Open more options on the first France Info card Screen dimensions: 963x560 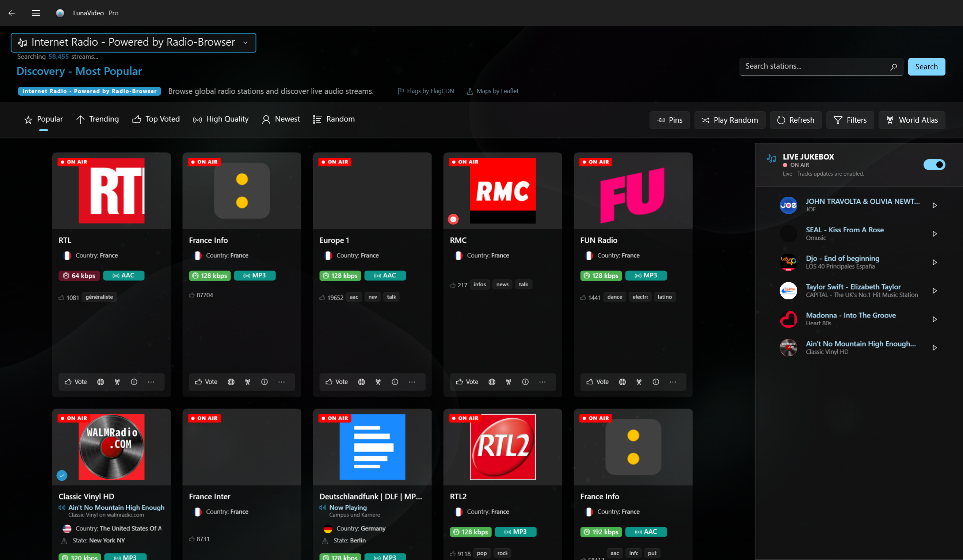click(x=282, y=381)
